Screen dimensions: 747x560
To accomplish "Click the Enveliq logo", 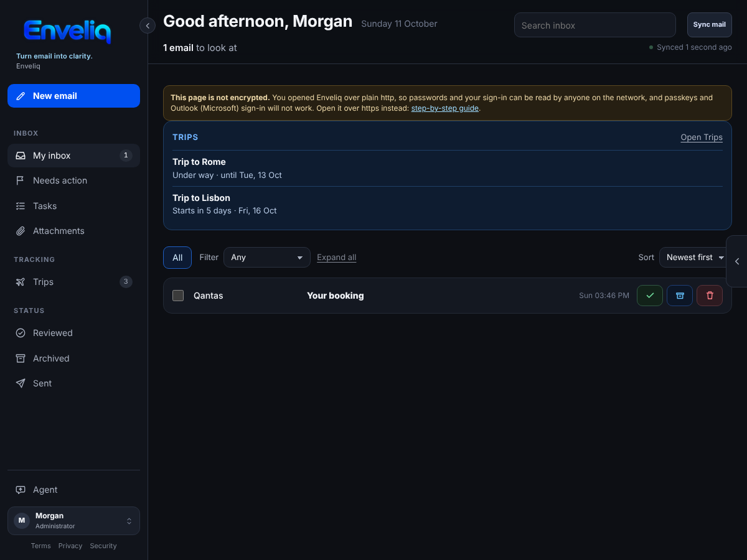I will tap(67, 31).
